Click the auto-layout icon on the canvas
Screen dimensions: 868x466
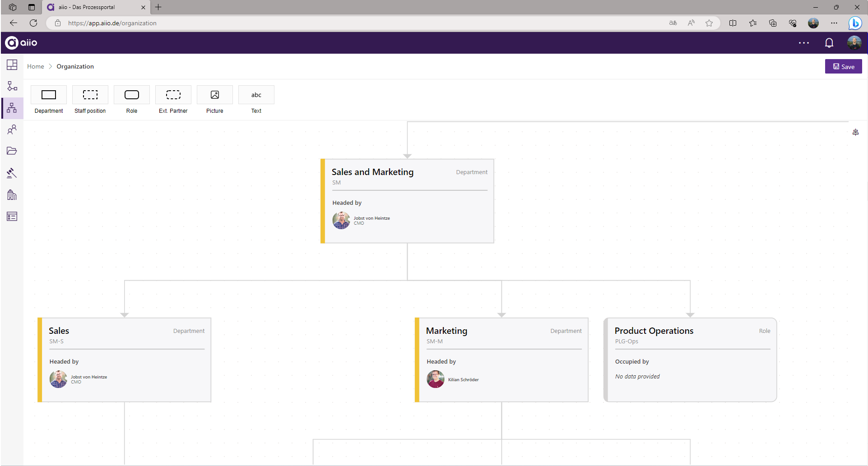[855, 132]
